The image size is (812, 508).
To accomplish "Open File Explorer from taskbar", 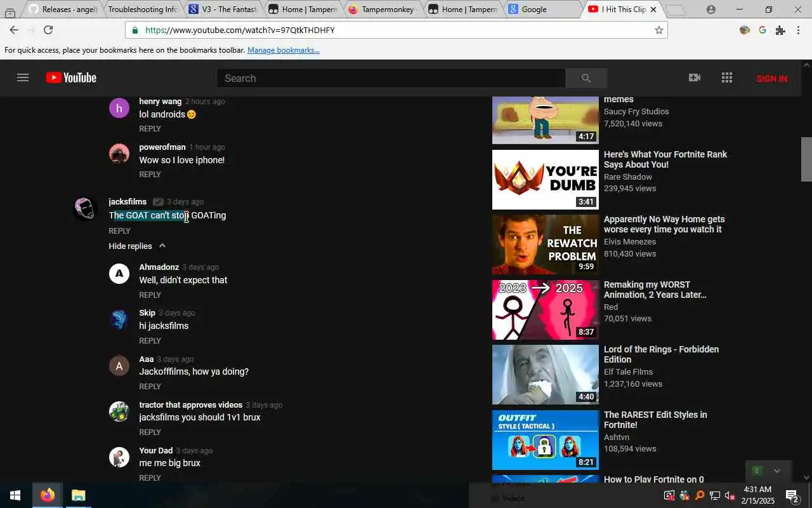I will [x=78, y=495].
